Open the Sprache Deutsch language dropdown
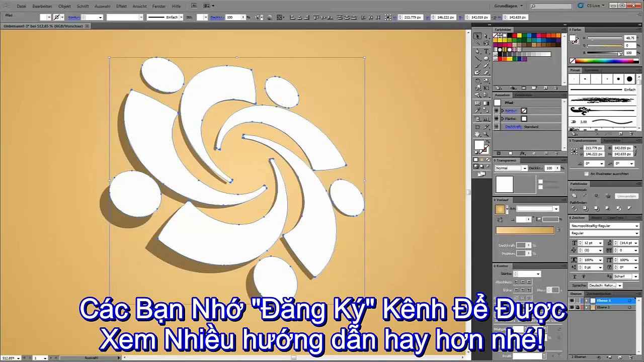The image size is (644, 362). [605, 285]
